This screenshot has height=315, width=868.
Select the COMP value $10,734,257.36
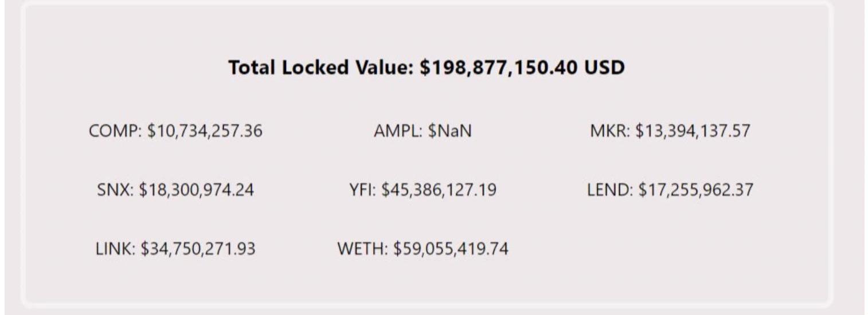coord(205,132)
